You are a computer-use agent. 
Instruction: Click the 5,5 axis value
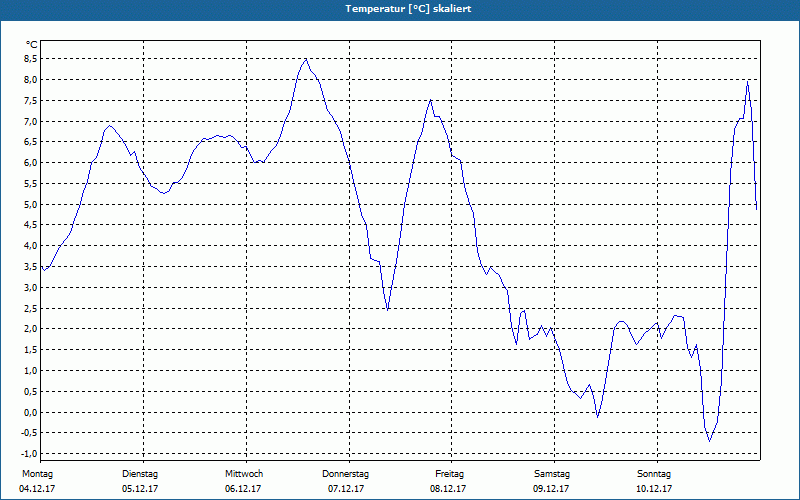(31, 184)
